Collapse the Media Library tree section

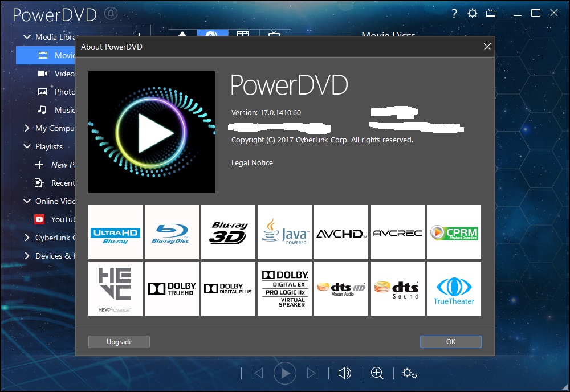[27, 37]
